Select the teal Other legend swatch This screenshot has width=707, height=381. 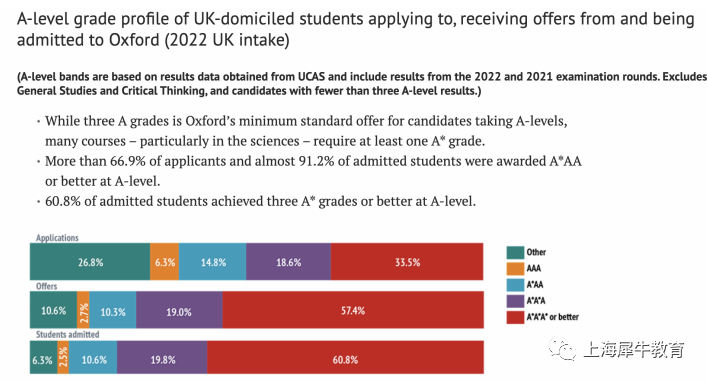pyautogui.click(x=515, y=252)
